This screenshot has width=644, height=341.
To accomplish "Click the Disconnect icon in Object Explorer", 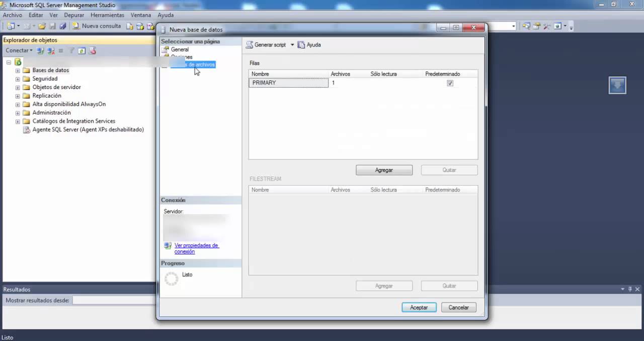I will pos(51,51).
